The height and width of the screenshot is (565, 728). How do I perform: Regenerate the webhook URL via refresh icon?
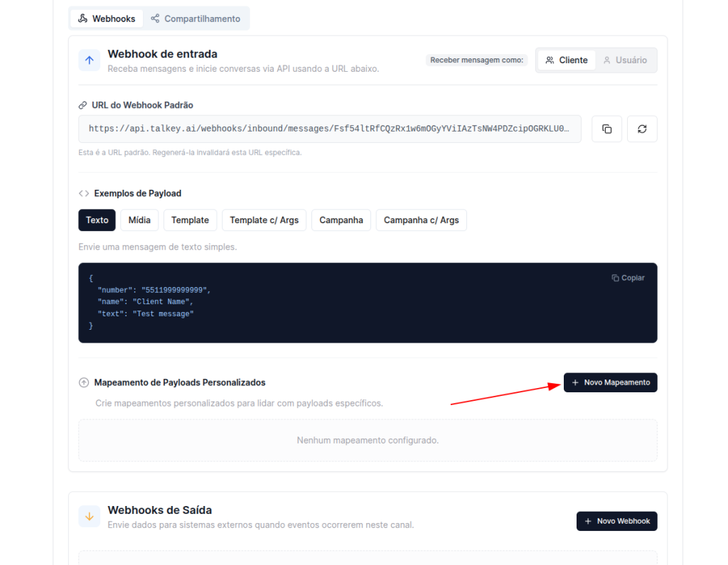coord(642,129)
